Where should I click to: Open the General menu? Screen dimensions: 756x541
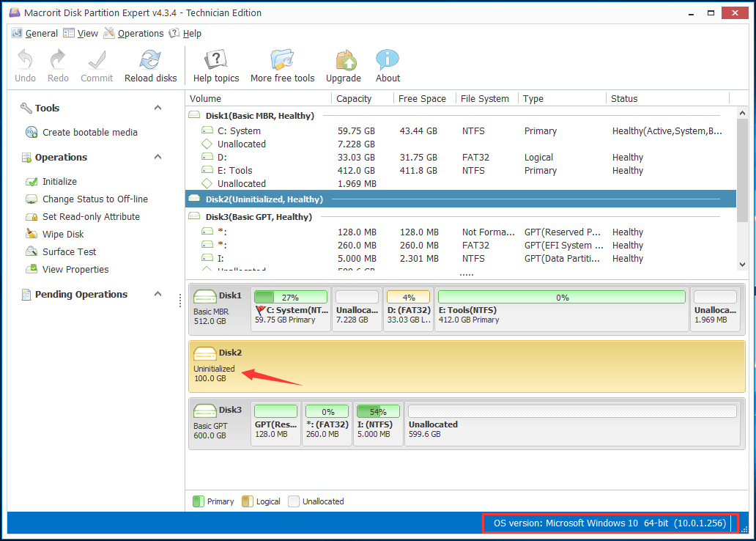pos(34,33)
